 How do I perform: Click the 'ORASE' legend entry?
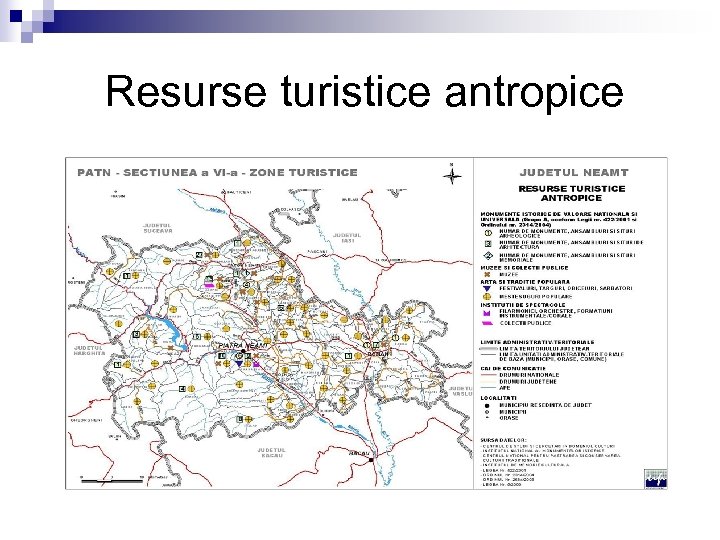click(x=509, y=418)
